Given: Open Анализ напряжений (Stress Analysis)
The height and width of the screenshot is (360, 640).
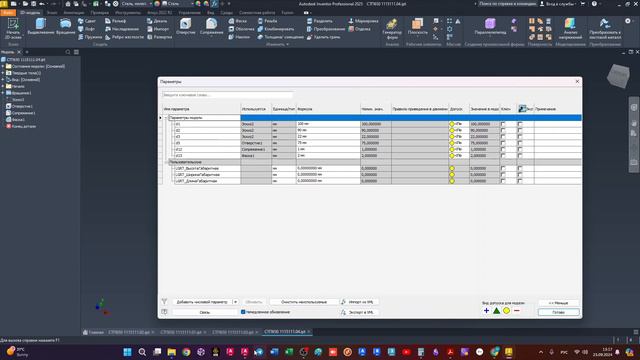Looking at the screenshot, I should tap(570, 29).
